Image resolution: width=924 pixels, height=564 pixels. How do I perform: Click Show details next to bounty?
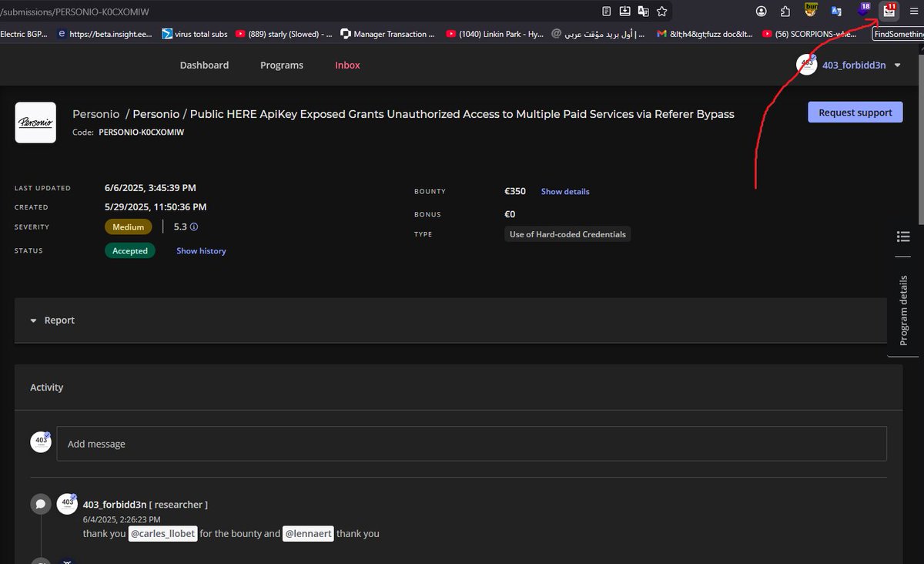click(x=565, y=192)
